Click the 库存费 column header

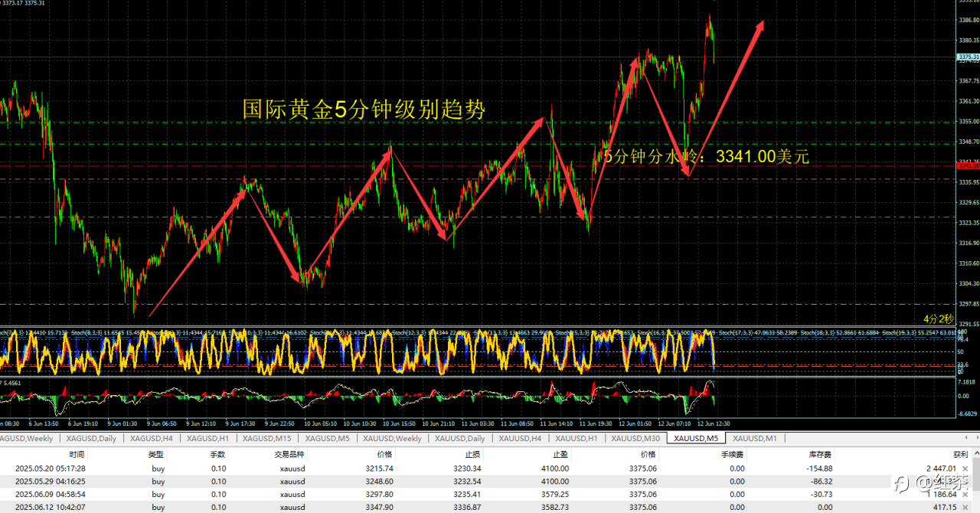[822, 454]
